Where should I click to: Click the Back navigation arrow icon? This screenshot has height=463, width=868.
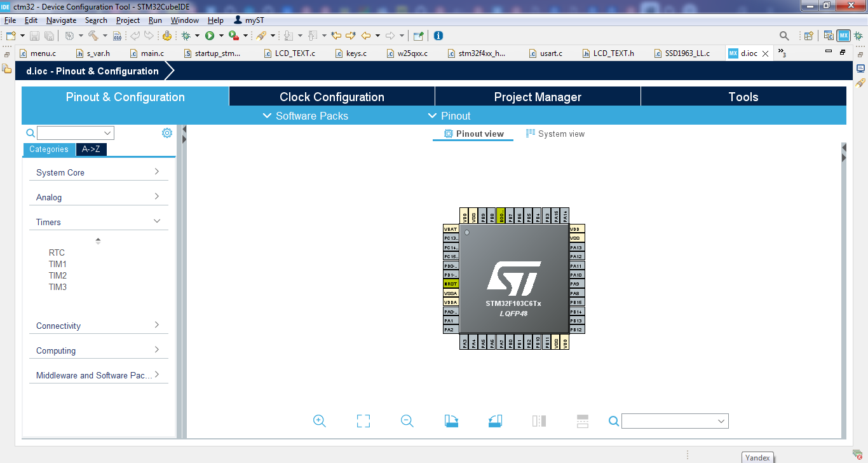pyautogui.click(x=366, y=36)
